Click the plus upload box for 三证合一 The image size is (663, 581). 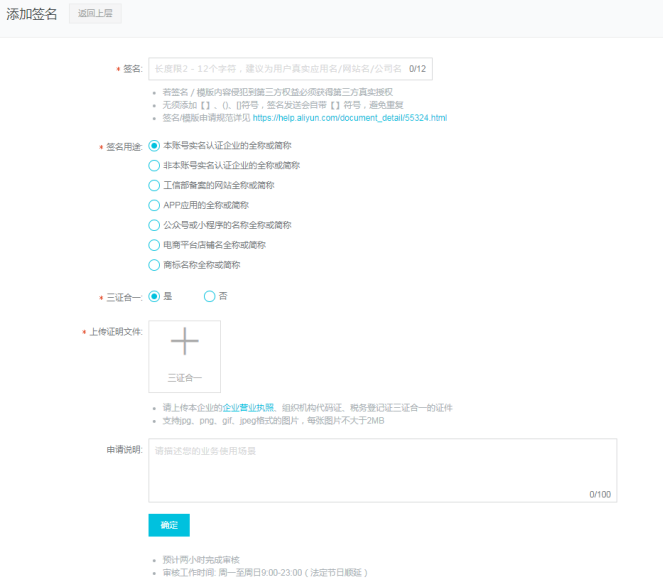184,356
